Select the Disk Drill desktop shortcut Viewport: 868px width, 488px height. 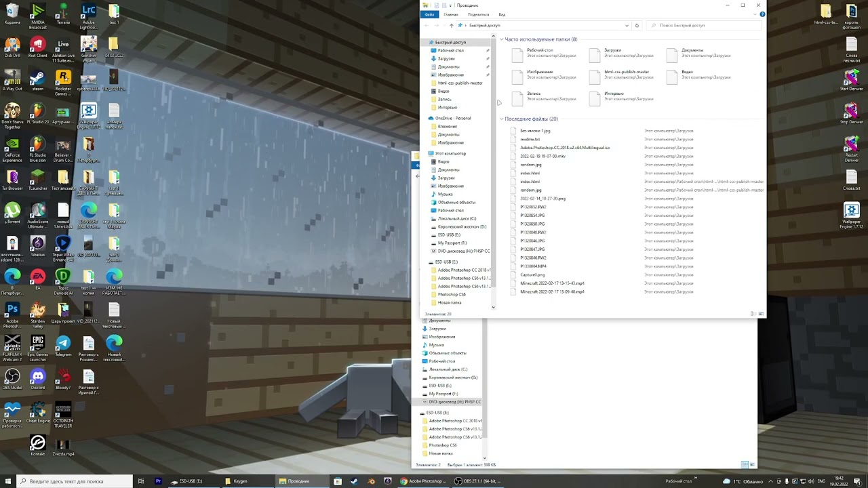tap(12, 48)
